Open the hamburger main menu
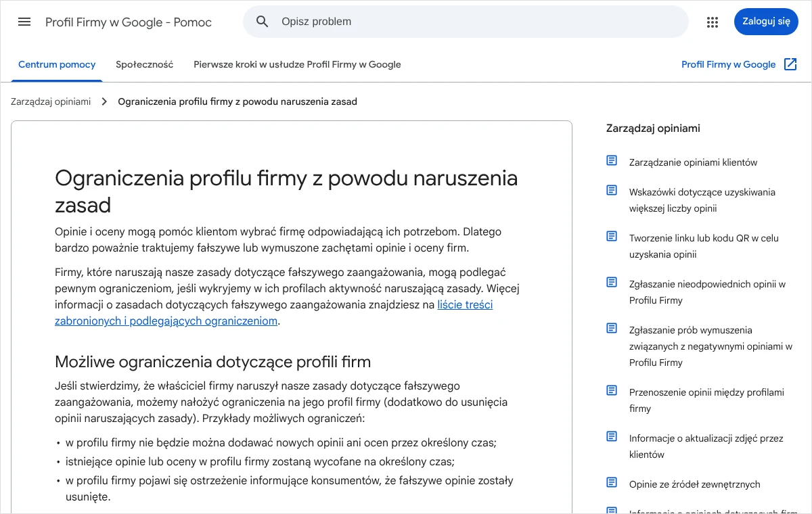 [x=24, y=22]
